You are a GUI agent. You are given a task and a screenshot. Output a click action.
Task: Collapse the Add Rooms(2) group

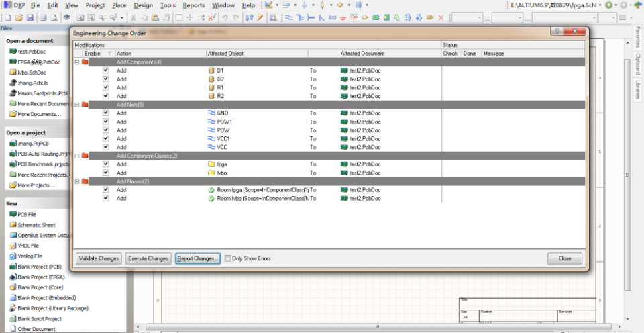click(x=76, y=181)
